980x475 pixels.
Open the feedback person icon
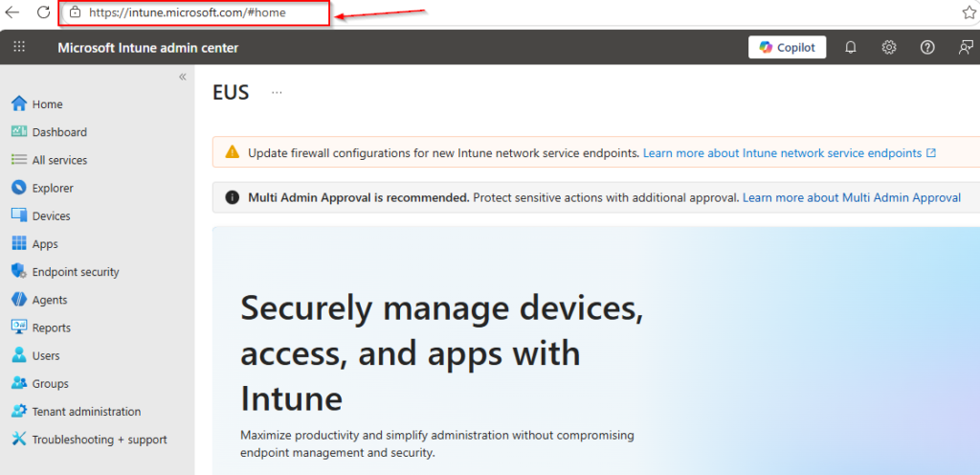966,48
